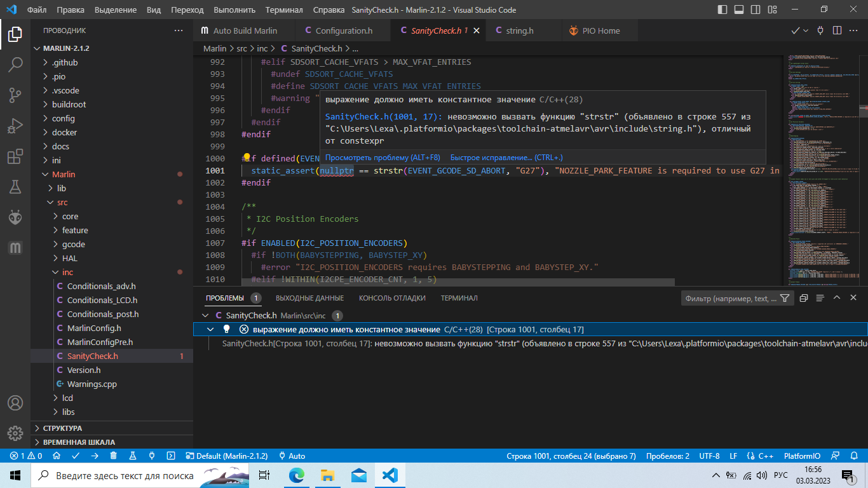Click in the problems filter input field

tap(729, 298)
